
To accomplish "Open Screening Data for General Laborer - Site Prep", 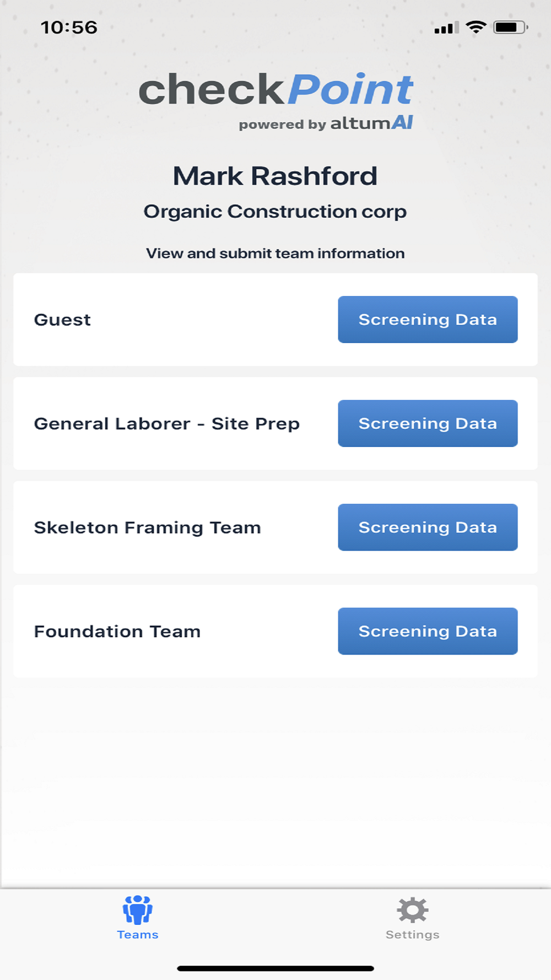I will coord(428,423).
